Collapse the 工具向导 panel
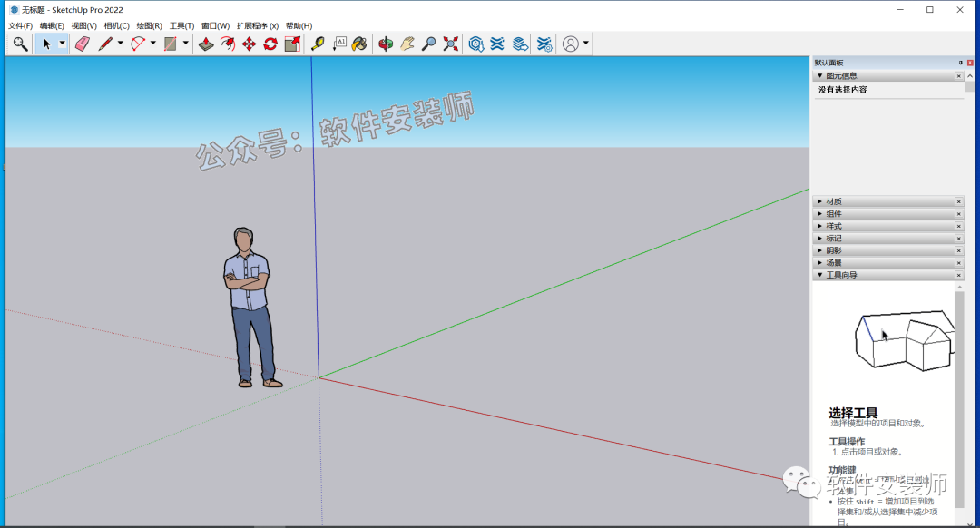Viewport: 980px width, 528px height. point(820,275)
